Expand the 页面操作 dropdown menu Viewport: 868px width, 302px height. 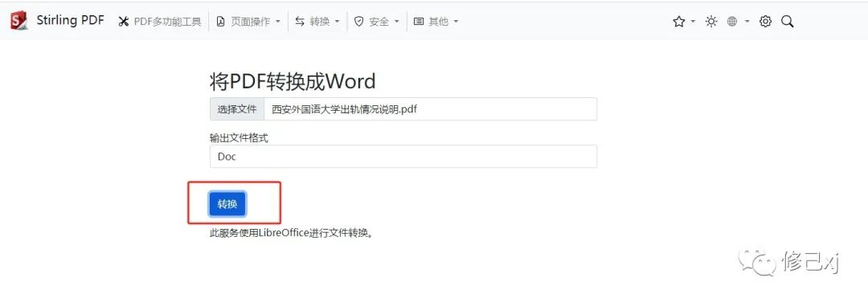248,22
